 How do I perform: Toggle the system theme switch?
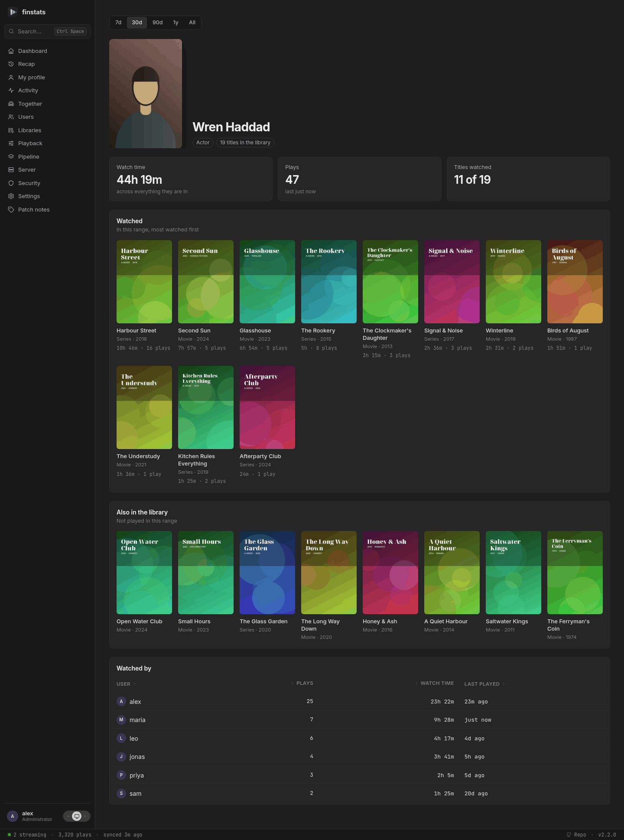[x=77, y=816]
